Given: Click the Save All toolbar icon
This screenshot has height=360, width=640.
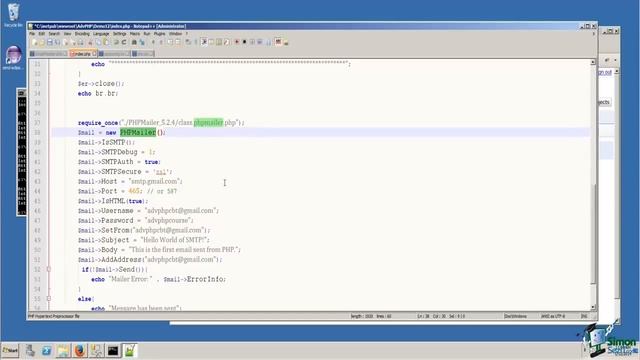Looking at the screenshot, I should (57, 42).
